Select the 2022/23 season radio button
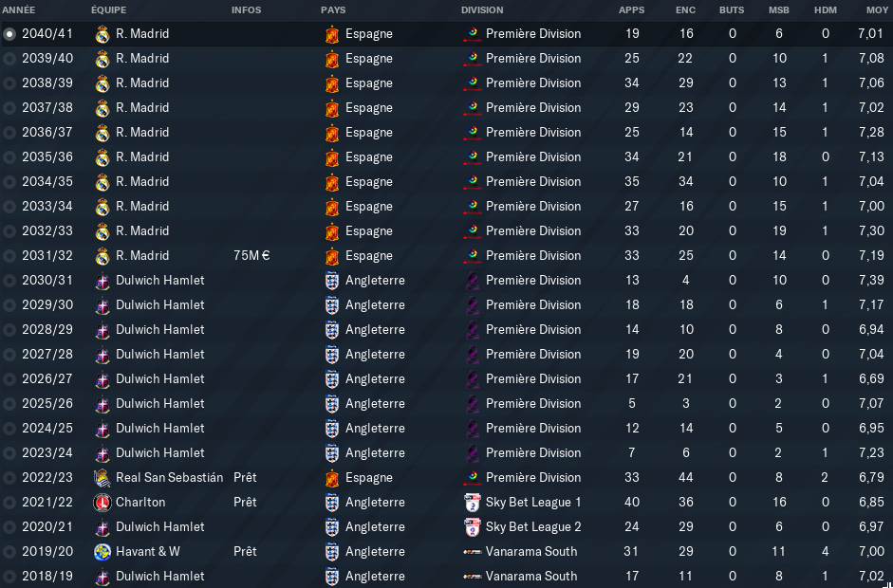 (x=9, y=478)
